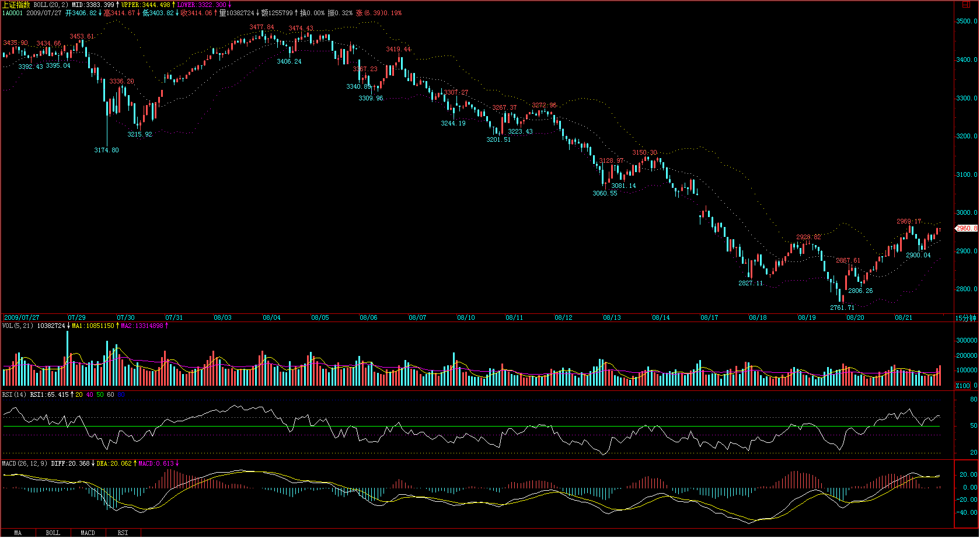Click the 07/29 date on time axis
The height and width of the screenshot is (538, 980).
coord(77,318)
